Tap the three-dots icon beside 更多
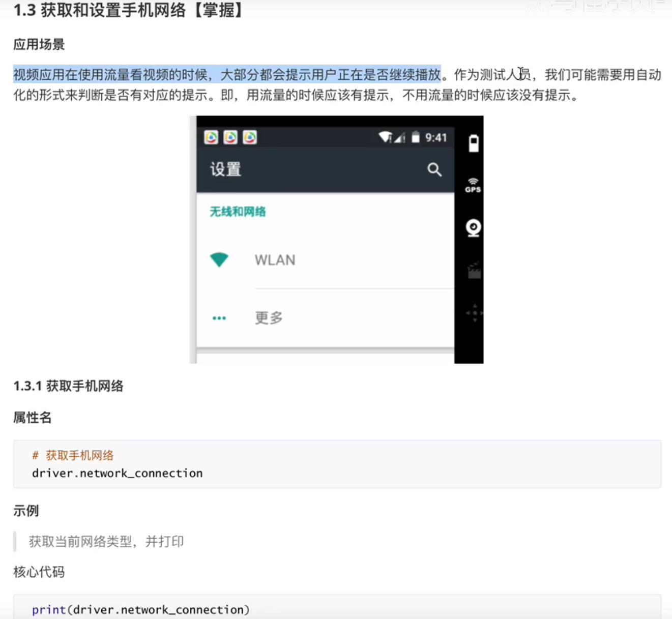This screenshot has width=672, height=619. coord(219,318)
